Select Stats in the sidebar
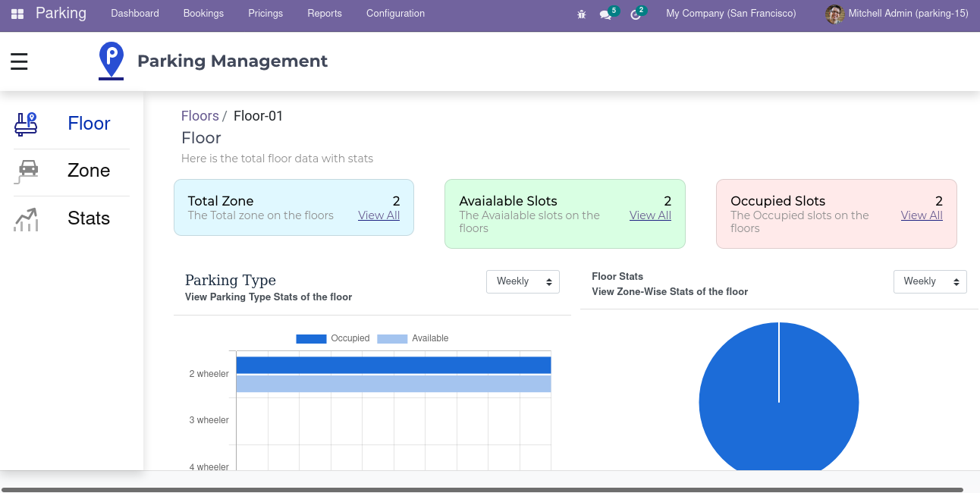This screenshot has width=980, height=493. pos(89,218)
